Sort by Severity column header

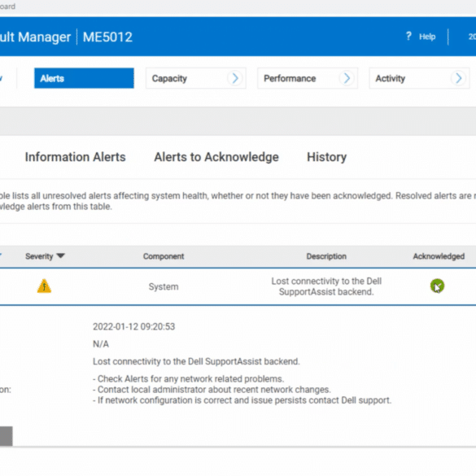tap(39, 256)
